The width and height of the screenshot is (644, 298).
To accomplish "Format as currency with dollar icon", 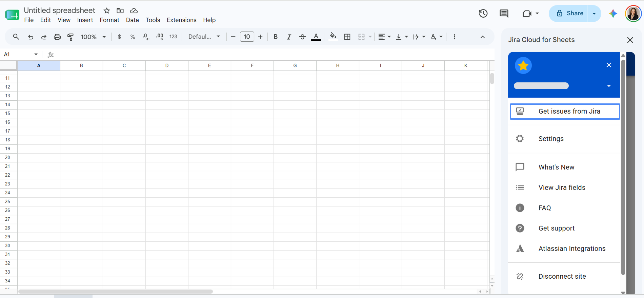I will (119, 37).
